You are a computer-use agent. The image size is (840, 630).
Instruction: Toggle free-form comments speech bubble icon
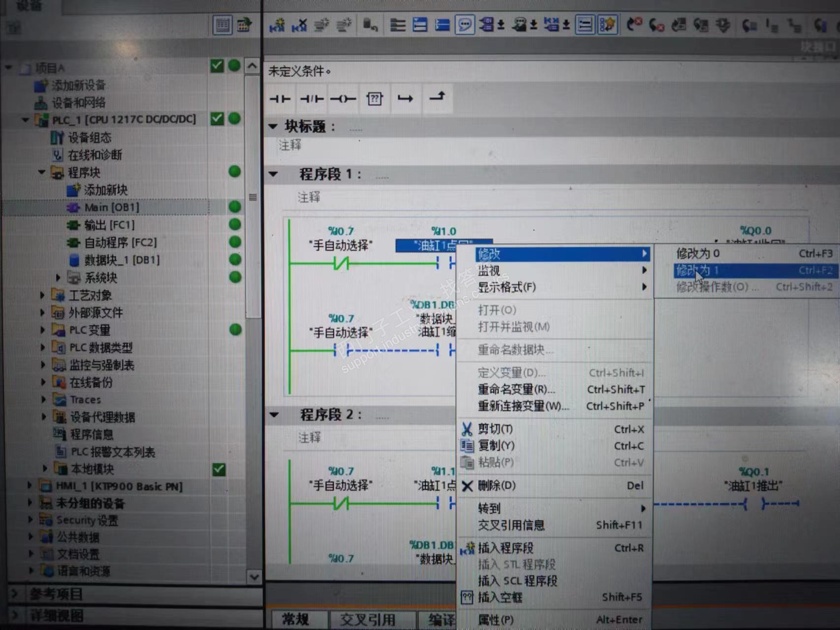click(464, 25)
